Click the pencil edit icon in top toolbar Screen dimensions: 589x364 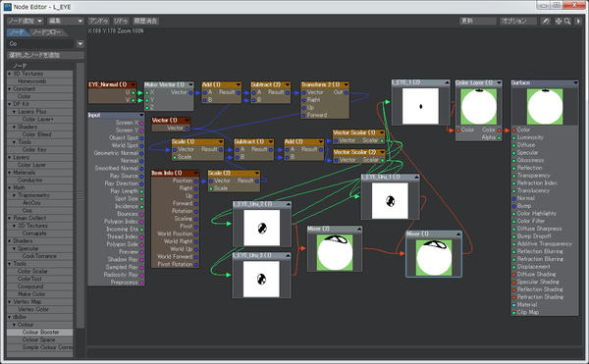point(546,21)
